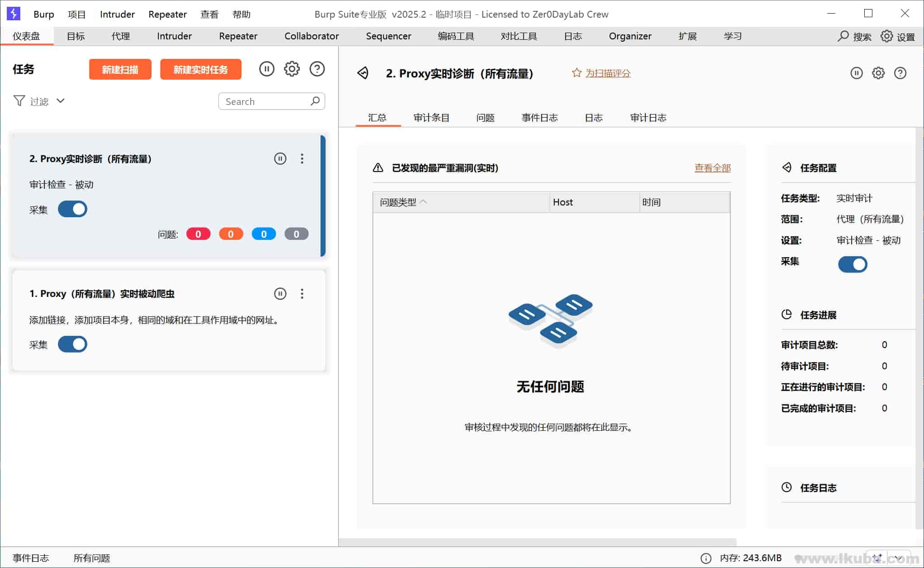Switch to the Collaborator tab
Image resolution: width=924 pixels, height=568 pixels.
(311, 36)
